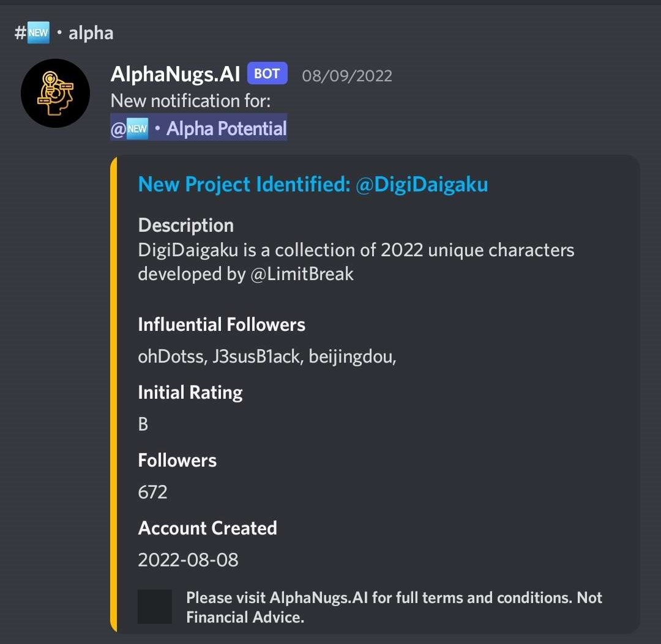Click the alpha channel name

pyautogui.click(x=91, y=32)
